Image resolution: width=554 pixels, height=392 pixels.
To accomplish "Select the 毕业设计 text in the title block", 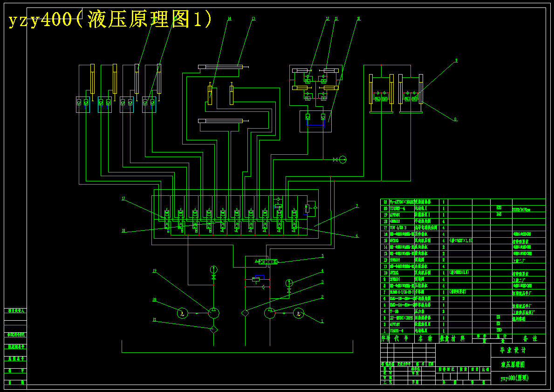I will pyautogui.click(x=513, y=350).
